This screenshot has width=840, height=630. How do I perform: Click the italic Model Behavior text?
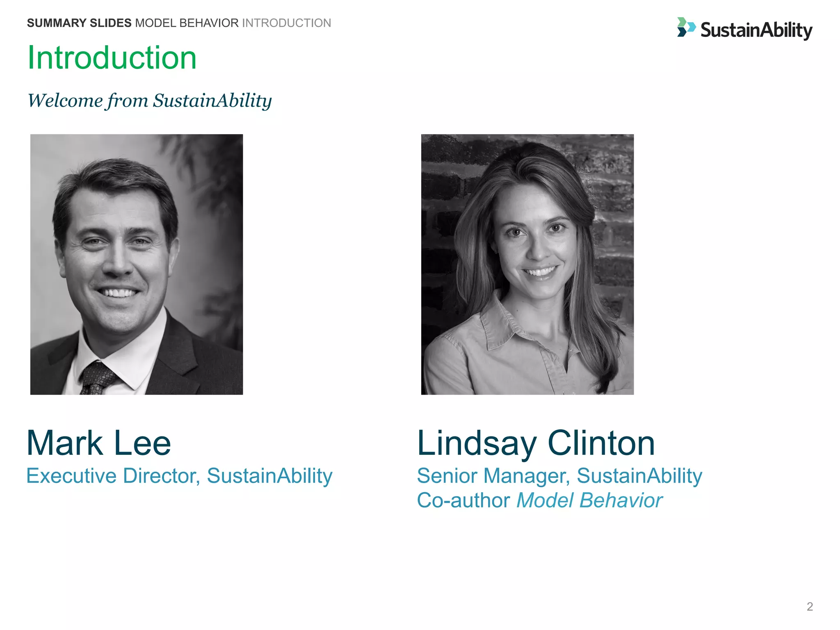589,500
